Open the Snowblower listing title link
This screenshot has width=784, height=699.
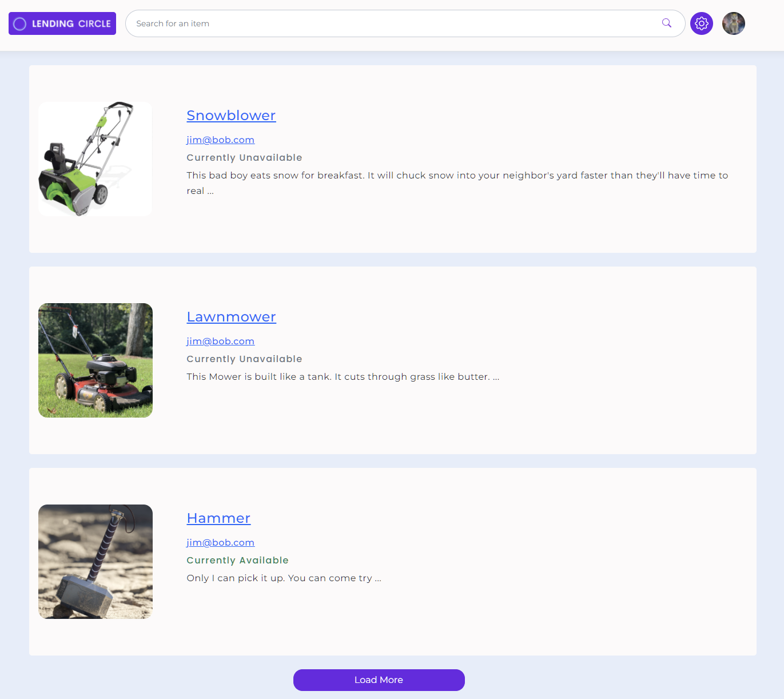pos(231,116)
